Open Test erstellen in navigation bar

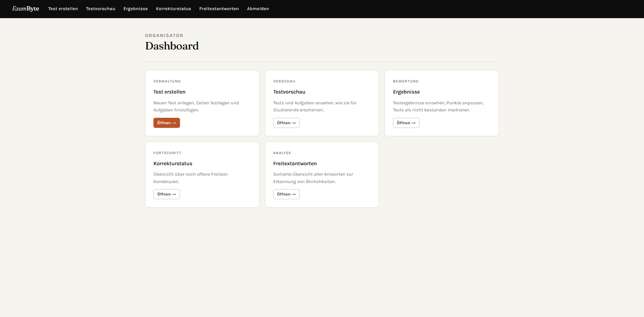click(x=63, y=9)
